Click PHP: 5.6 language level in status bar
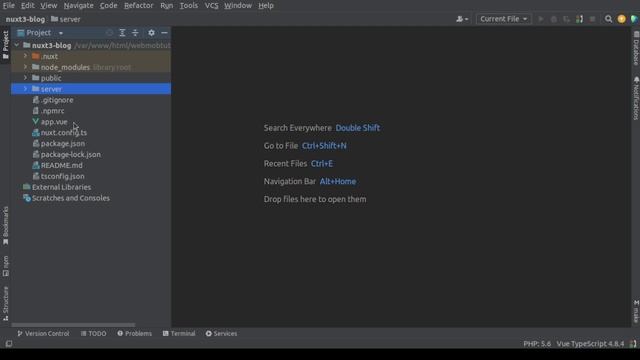 [x=537, y=344]
